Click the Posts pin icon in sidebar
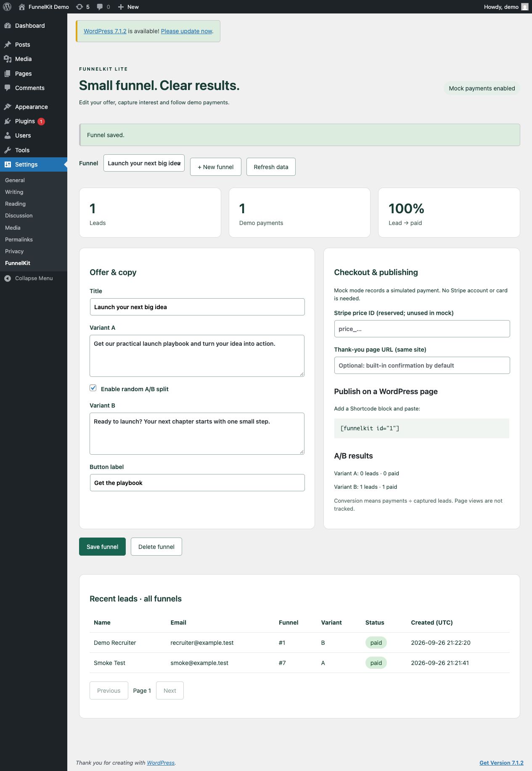Image resolution: width=532 pixels, height=771 pixels. click(8, 45)
